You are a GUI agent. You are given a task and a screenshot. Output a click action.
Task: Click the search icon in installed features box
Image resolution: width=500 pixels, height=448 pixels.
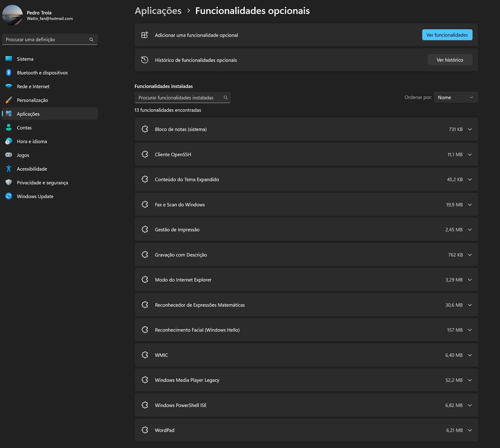pos(225,98)
